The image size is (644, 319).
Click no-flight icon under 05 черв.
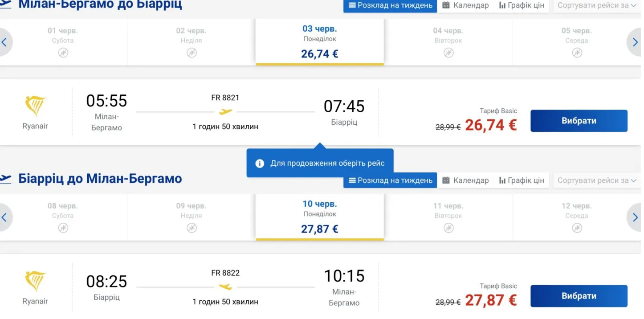577,53
